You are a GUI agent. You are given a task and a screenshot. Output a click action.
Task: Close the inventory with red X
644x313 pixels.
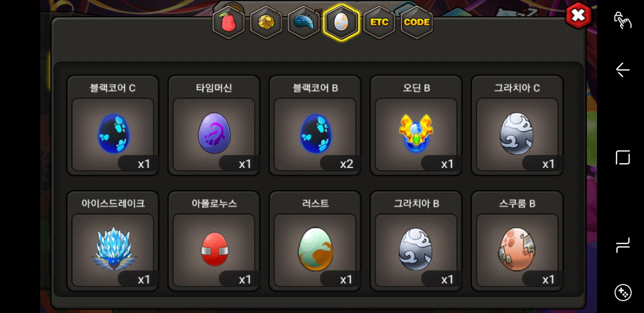tap(578, 16)
